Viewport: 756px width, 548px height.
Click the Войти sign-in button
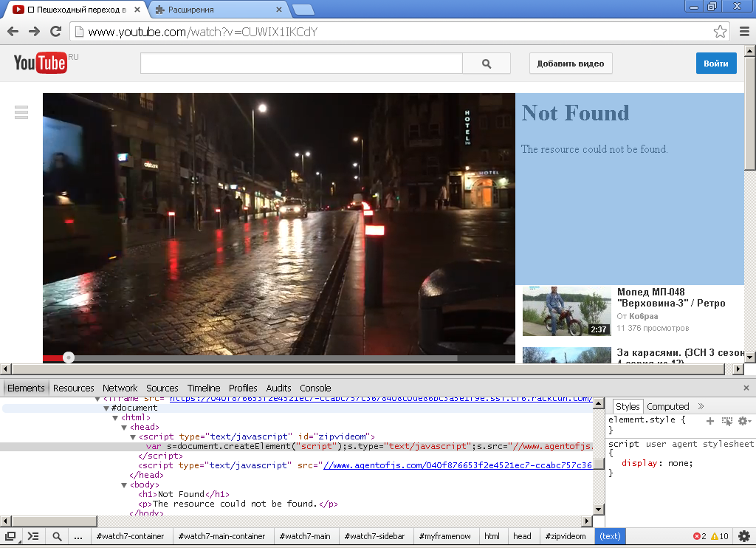pos(716,64)
